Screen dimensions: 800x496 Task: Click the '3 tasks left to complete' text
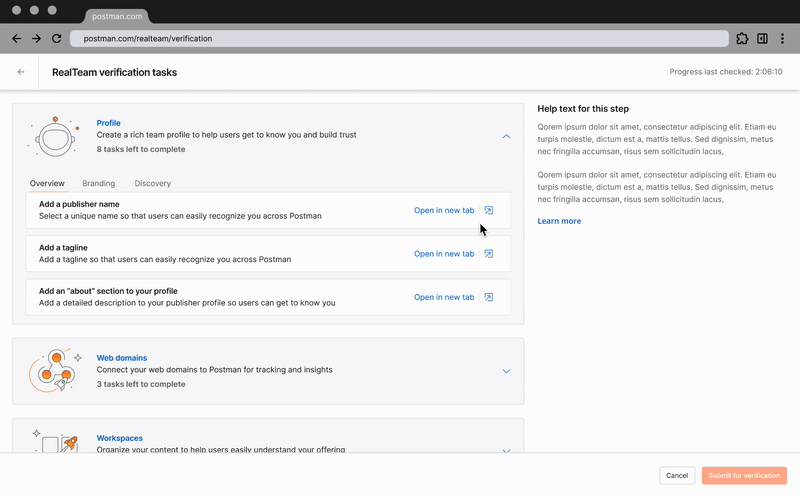pos(141,384)
